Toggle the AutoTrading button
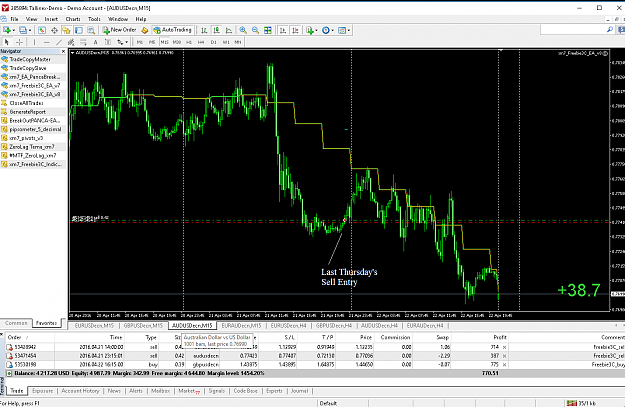The height and width of the screenshot is (407, 625). pos(173,30)
